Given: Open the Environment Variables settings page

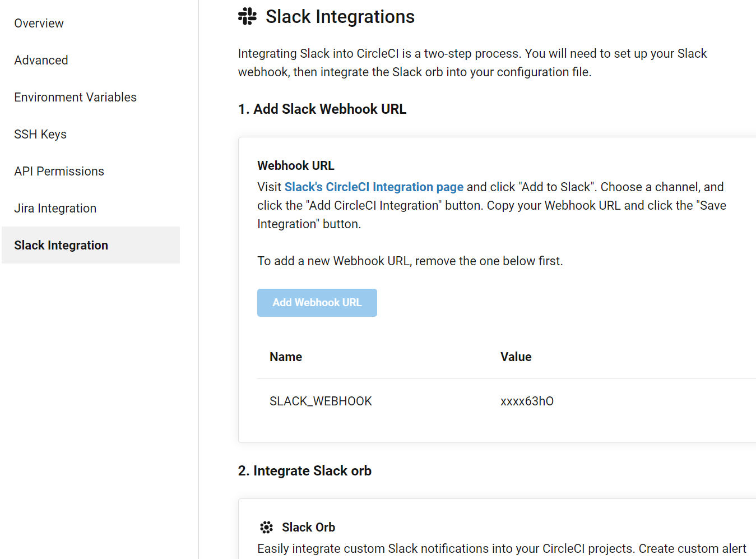Looking at the screenshot, I should coord(75,97).
